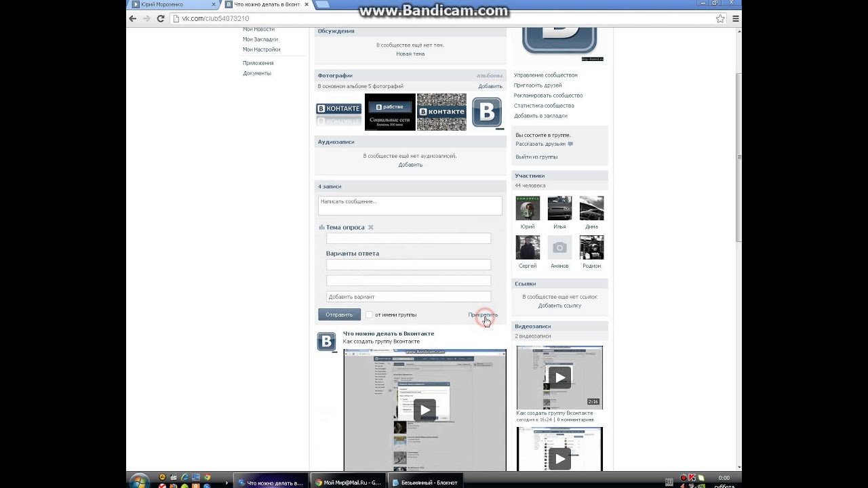This screenshot has height=488, width=868.
Task: Open member Юрий's avatar
Action: click(528, 208)
